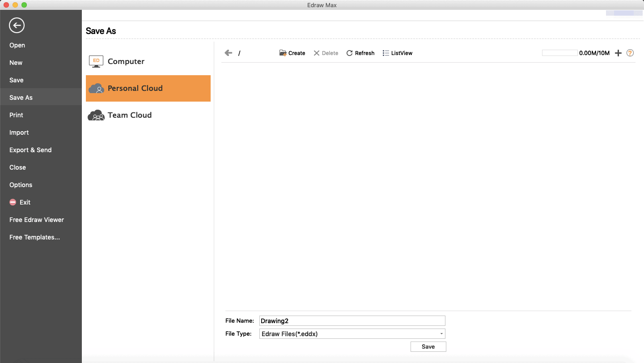The height and width of the screenshot is (363, 644).
Task: Choose Export & Send from the sidebar
Action: [30, 150]
